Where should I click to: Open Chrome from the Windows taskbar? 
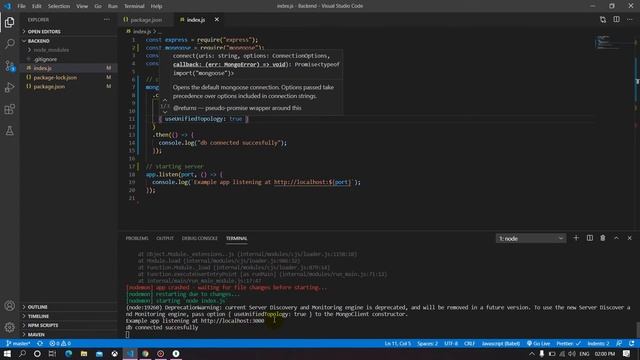point(145,353)
